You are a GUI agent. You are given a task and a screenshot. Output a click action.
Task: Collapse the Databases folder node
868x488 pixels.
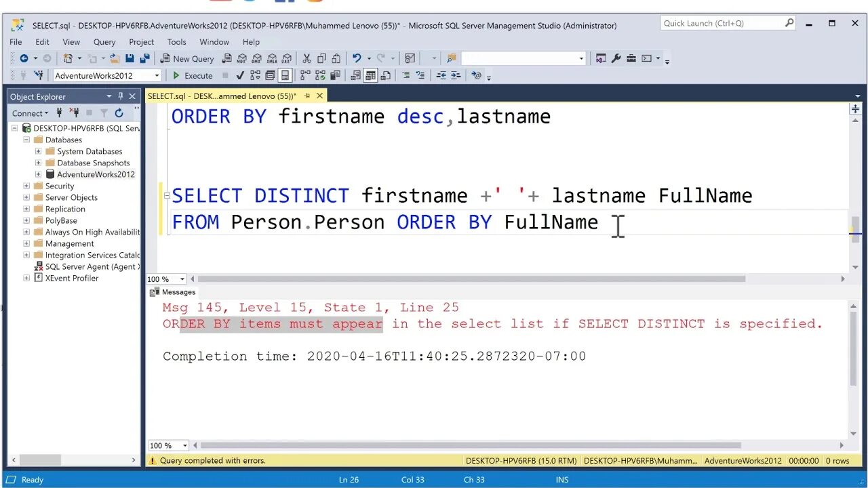pyautogui.click(x=26, y=140)
